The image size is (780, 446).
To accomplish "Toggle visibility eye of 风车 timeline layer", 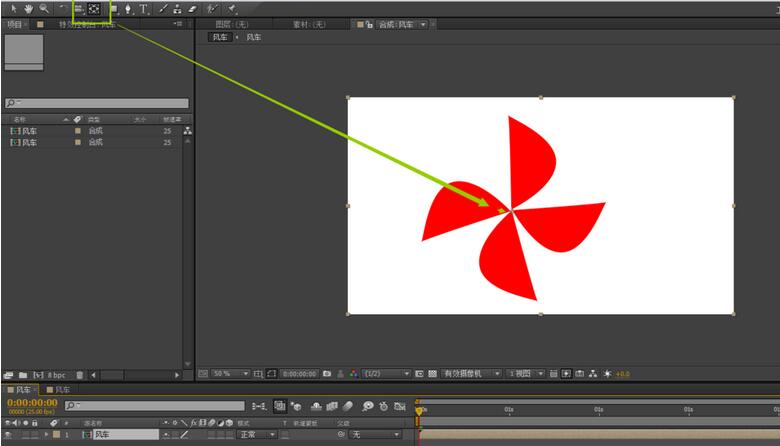I will 8,435.
